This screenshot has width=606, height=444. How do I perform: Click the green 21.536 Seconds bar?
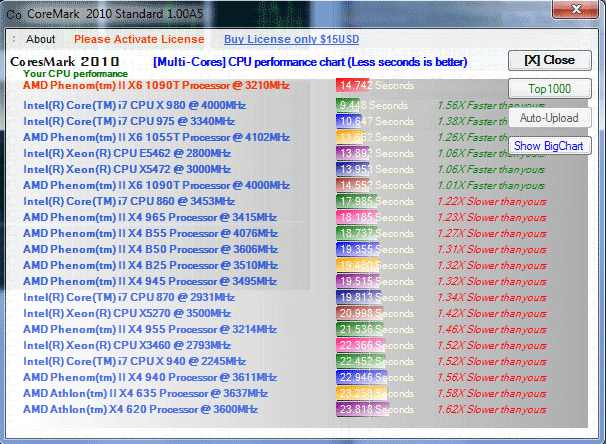coord(360,329)
